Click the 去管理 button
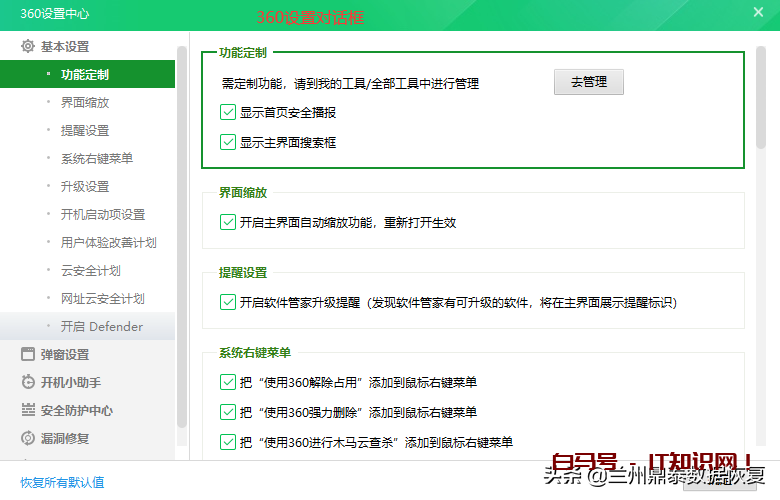 pos(588,82)
